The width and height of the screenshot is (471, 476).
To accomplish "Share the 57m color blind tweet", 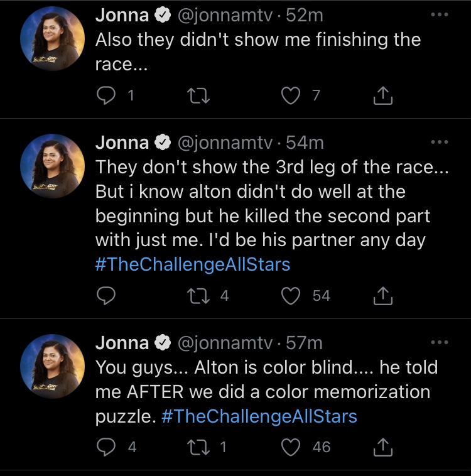I will pos(382,447).
